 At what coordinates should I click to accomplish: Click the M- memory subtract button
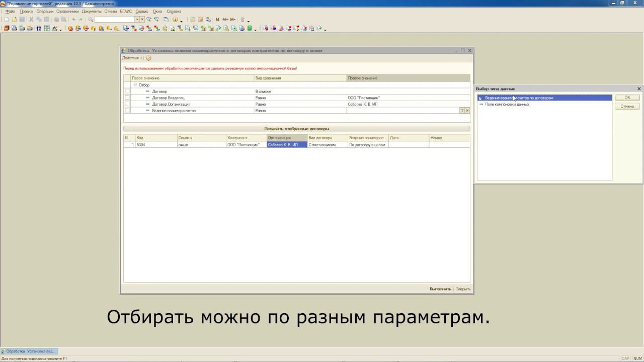tap(232, 20)
